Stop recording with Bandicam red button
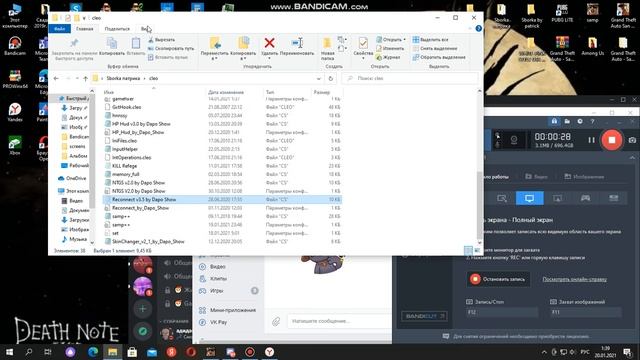The width and height of the screenshot is (640, 360). pyautogui.click(x=611, y=140)
